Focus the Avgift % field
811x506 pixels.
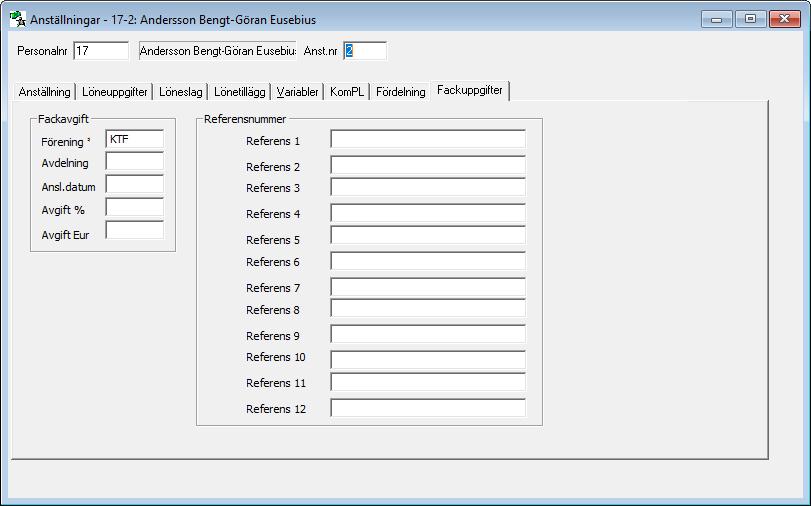134,207
